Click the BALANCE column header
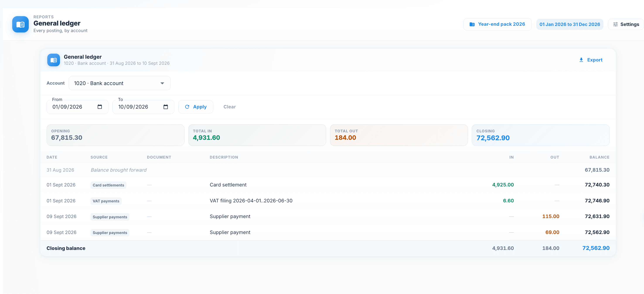 599,157
